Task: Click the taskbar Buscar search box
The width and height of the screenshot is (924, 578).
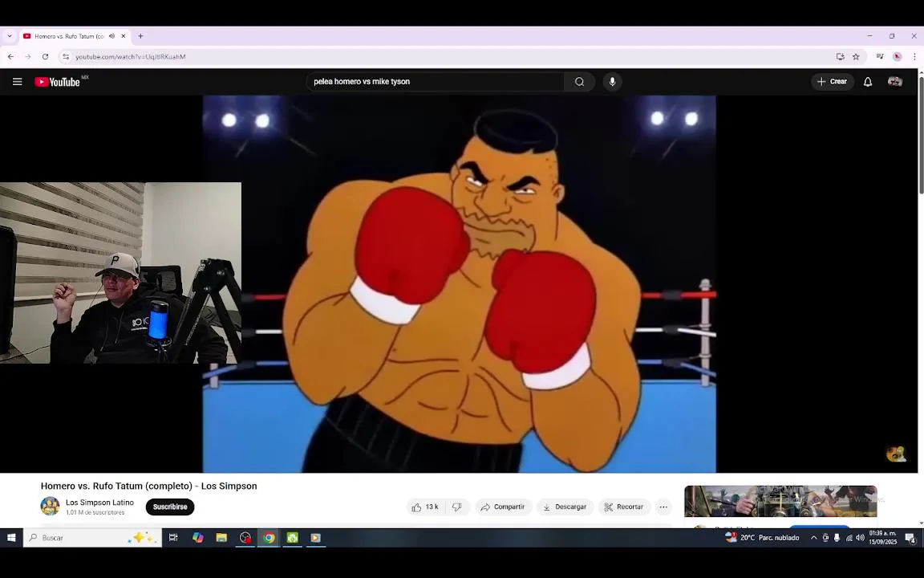Action: pos(92,538)
